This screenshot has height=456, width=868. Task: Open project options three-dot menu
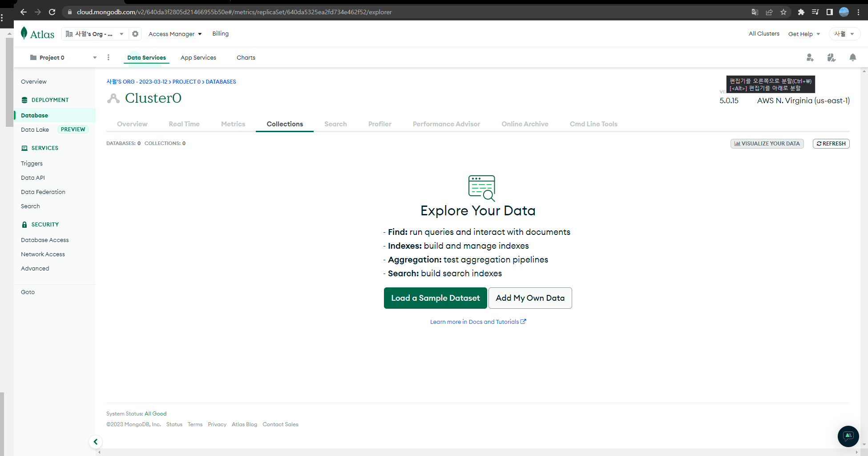point(108,57)
